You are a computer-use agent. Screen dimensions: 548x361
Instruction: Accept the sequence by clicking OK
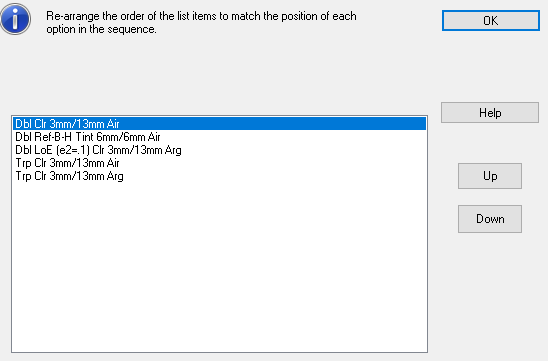click(491, 21)
